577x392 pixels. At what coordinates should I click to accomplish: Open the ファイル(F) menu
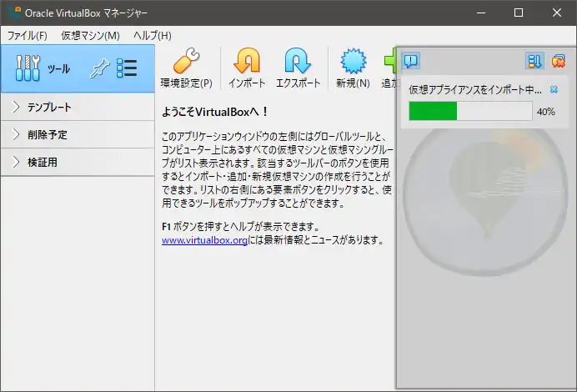tap(28, 36)
